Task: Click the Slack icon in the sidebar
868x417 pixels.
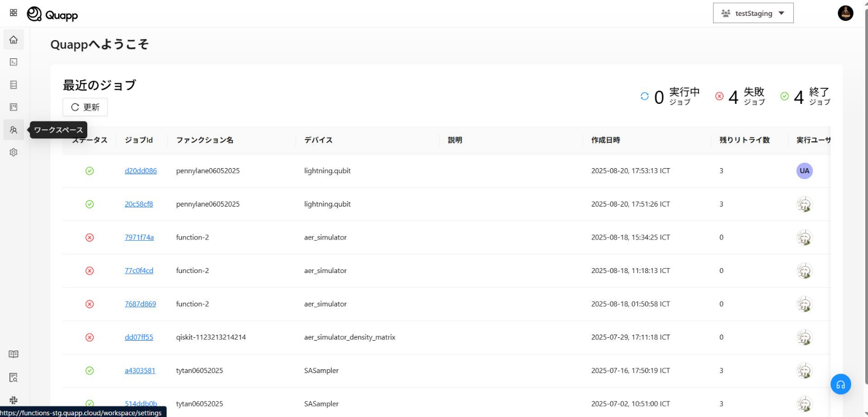Action: (x=14, y=400)
